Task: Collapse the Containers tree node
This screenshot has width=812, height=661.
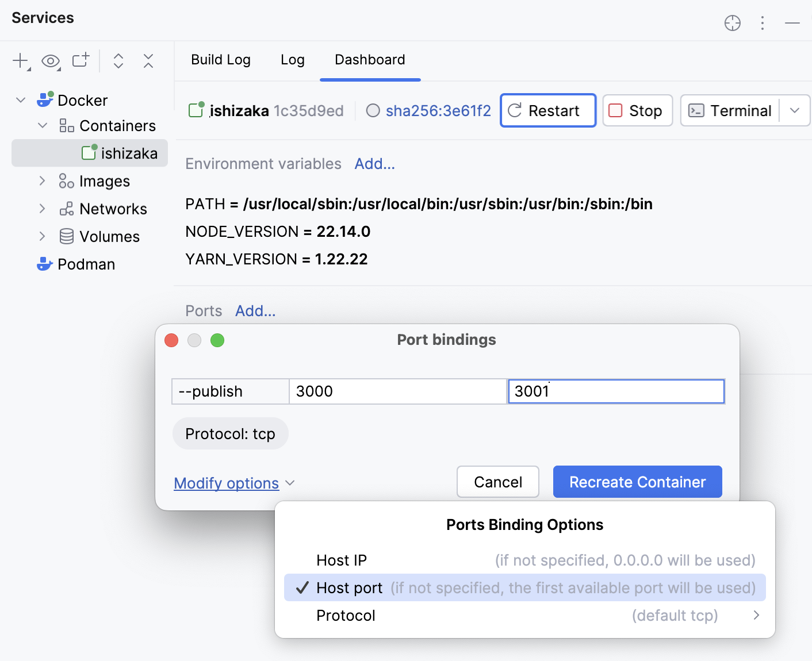Action: coord(42,125)
